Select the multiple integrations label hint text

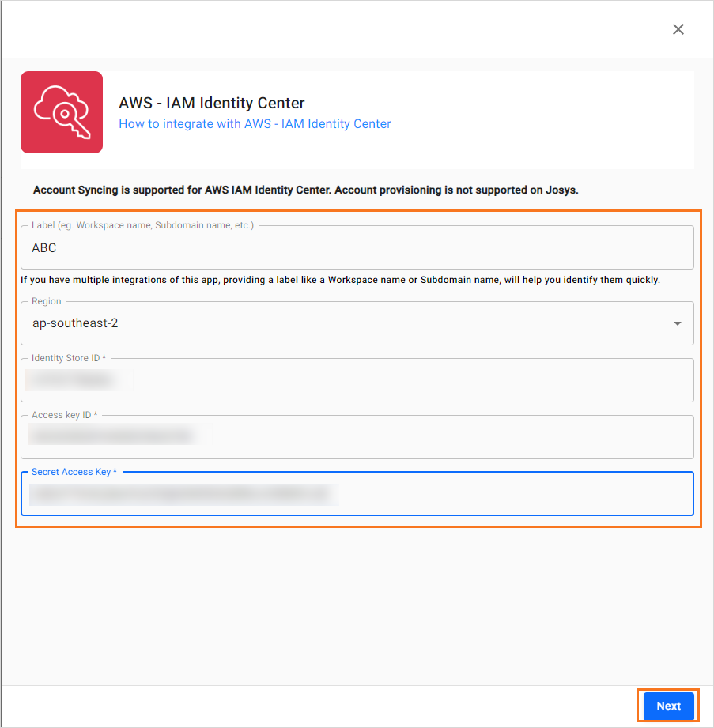point(340,280)
